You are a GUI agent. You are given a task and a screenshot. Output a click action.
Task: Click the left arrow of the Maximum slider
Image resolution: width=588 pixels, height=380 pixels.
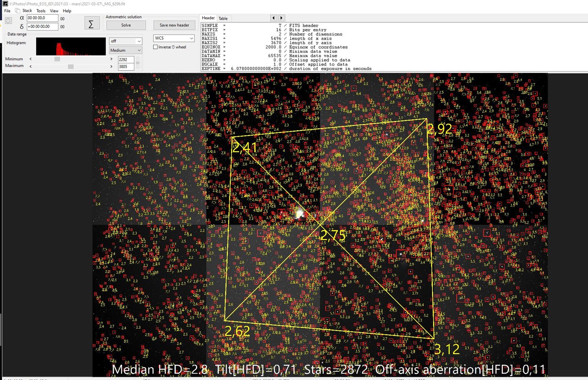tap(31, 66)
